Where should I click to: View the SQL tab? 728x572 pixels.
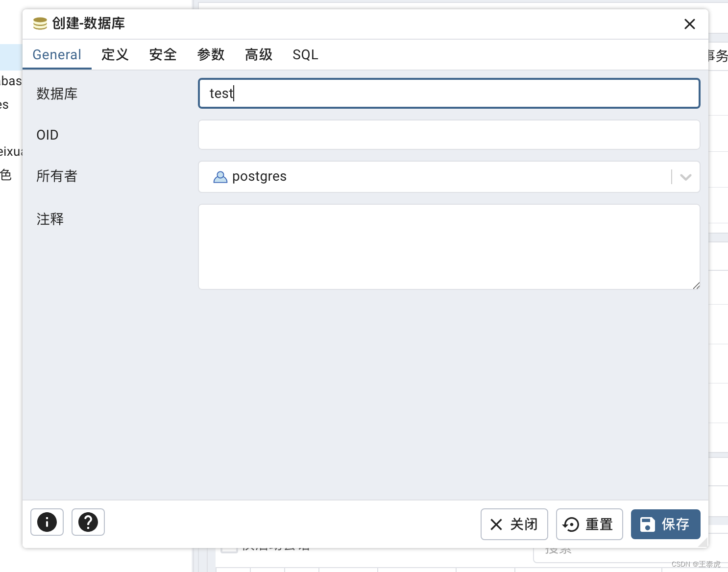pyautogui.click(x=305, y=54)
